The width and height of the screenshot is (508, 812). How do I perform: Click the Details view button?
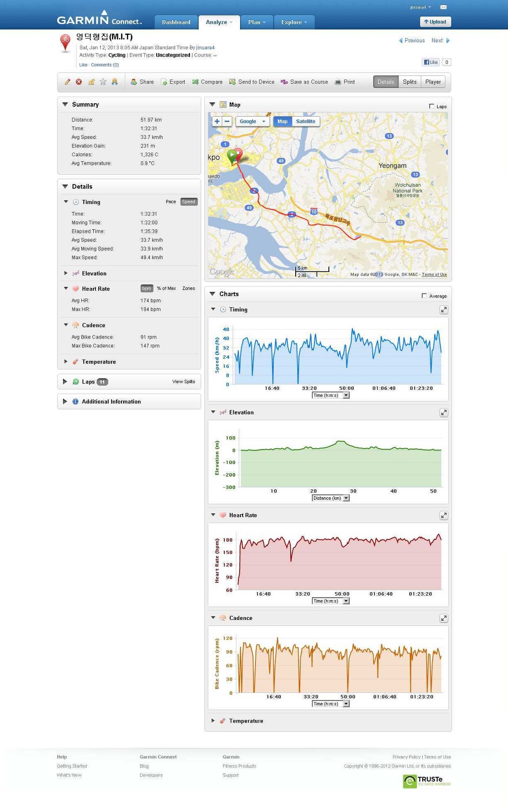pyautogui.click(x=386, y=82)
